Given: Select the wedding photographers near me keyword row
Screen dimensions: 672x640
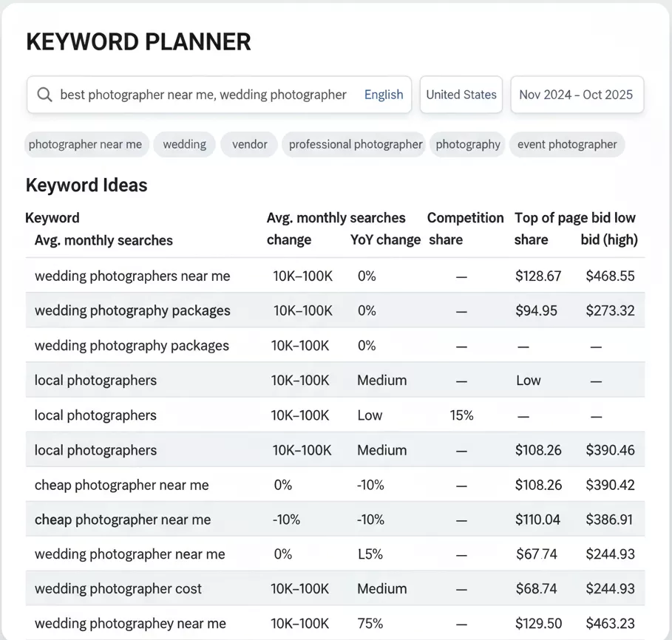Looking at the screenshot, I should (x=132, y=275).
